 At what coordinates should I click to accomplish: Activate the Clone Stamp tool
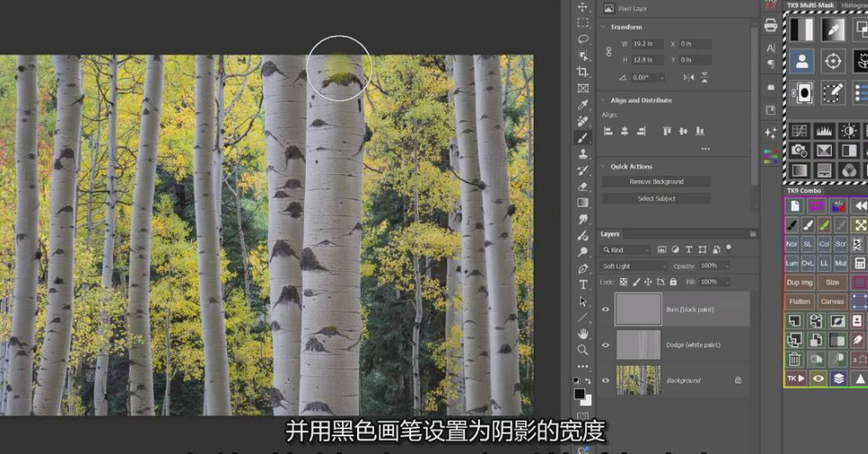pyautogui.click(x=582, y=155)
